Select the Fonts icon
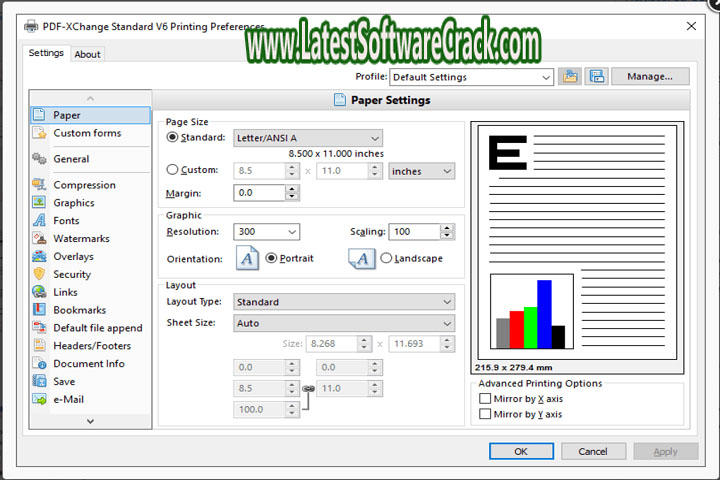This screenshot has width=720, height=480. (39, 220)
